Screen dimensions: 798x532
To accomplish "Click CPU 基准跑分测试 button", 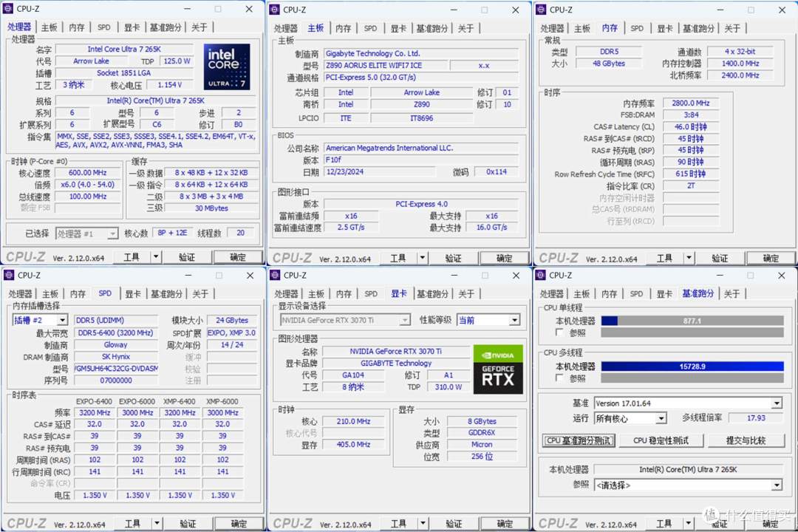I will (x=579, y=440).
